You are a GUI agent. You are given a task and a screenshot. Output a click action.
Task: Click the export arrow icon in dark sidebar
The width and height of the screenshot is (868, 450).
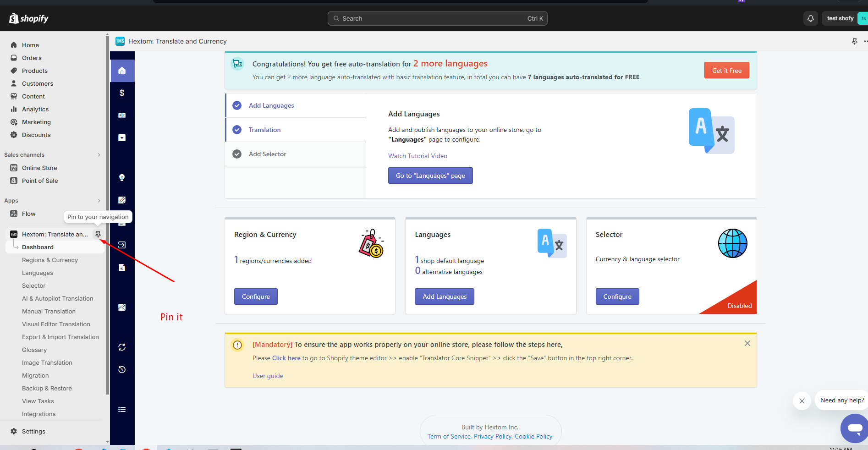(x=122, y=245)
